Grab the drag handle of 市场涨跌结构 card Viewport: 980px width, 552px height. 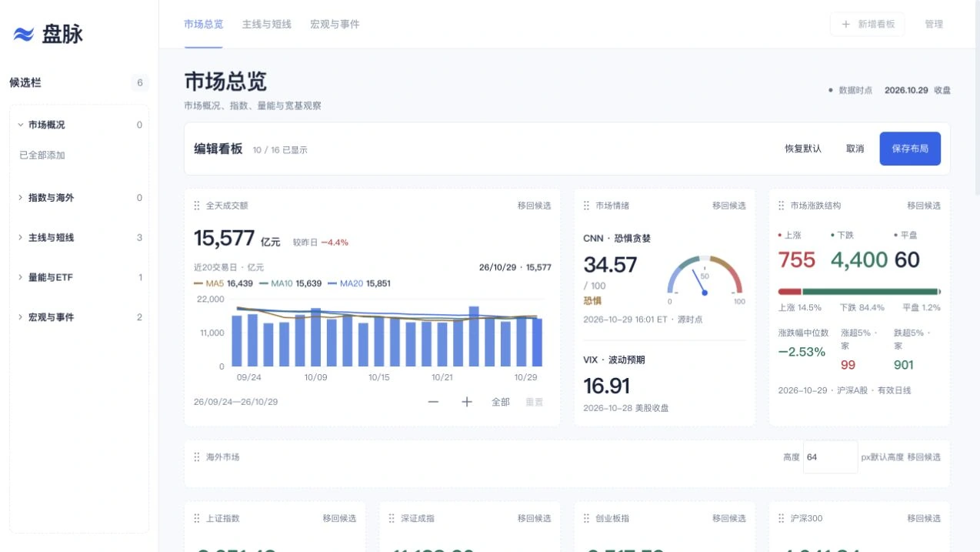coord(782,206)
